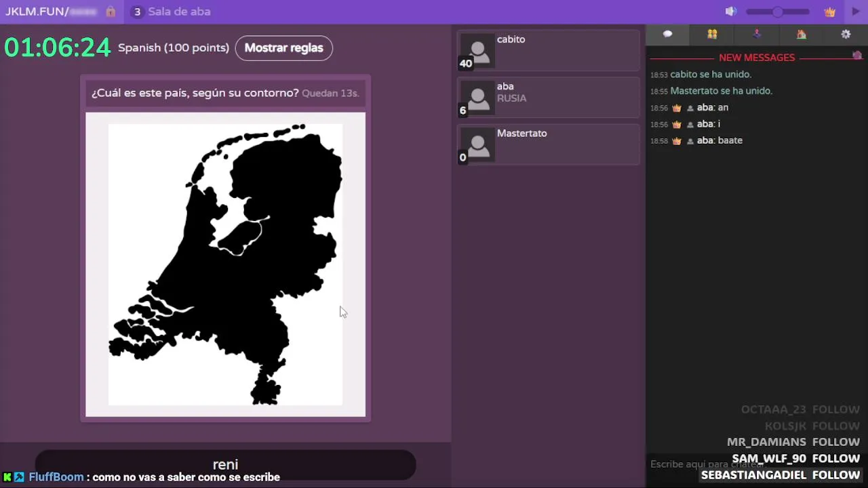868x488 pixels.
Task: Click the "SAM_WLF_90 FOLLOW" alert
Action: tap(795, 459)
